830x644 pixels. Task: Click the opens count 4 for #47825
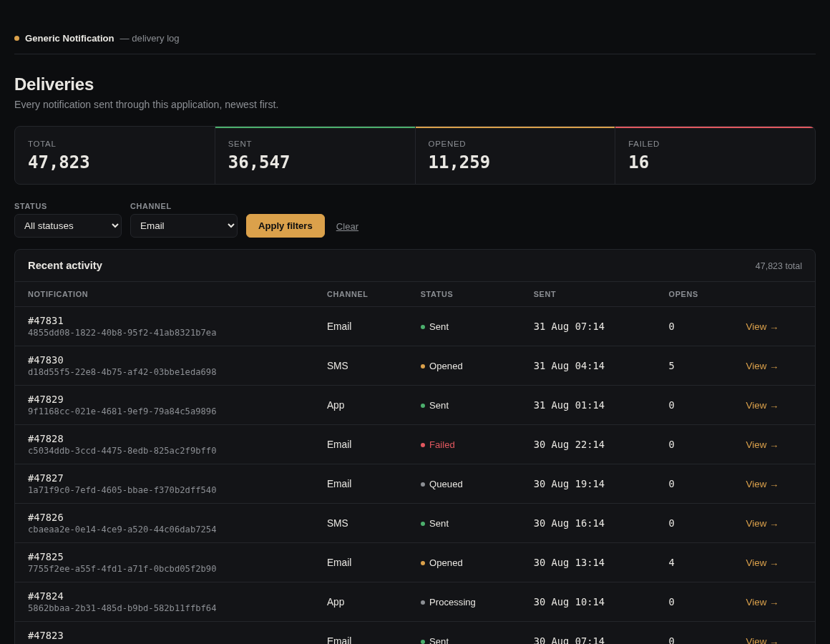coord(671,562)
